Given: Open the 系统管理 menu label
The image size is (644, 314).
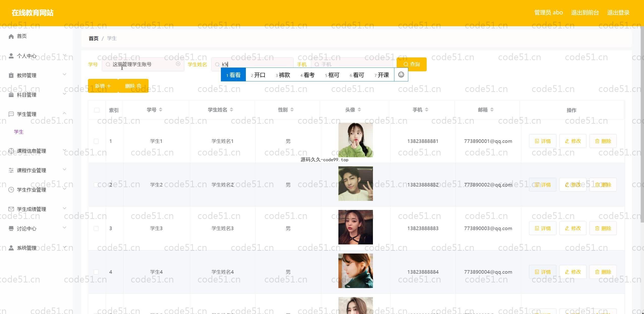Looking at the screenshot, I should pyautogui.click(x=27, y=248).
